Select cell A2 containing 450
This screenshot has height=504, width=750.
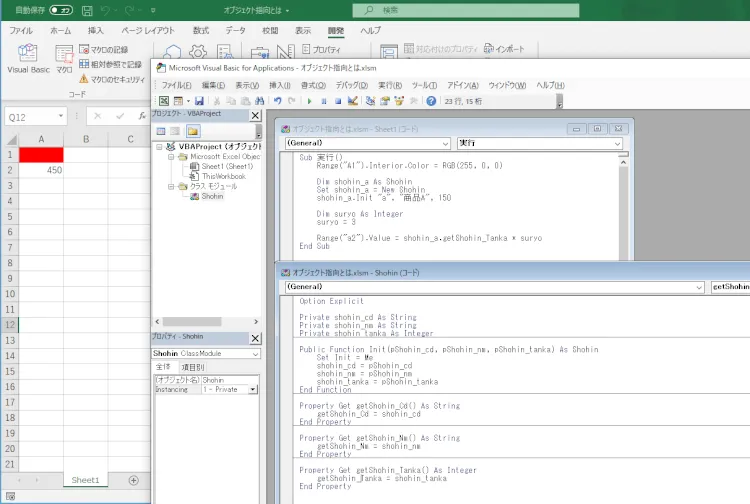[x=41, y=170]
